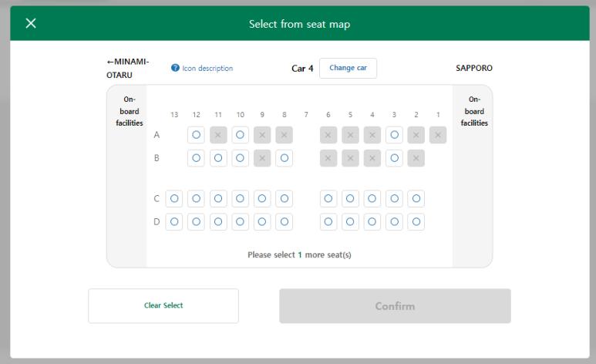Close the seat map dialog with X
The width and height of the screenshot is (596, 364).
click(x=31, y=23)
